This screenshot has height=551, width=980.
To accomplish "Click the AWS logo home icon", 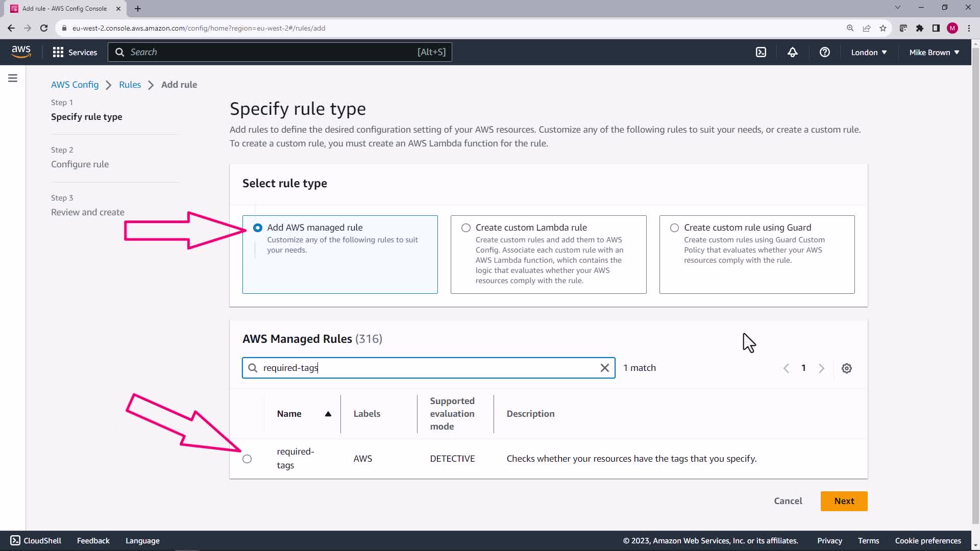I will click(x=21, y=52).
